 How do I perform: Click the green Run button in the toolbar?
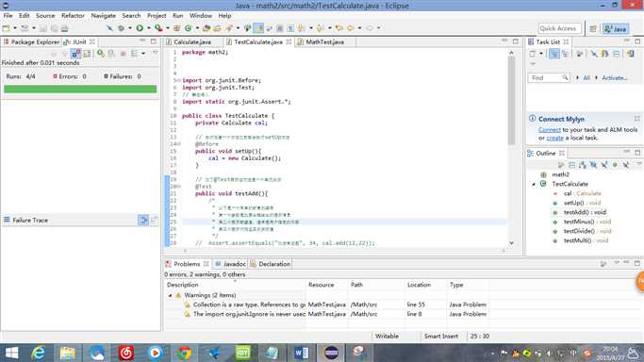click(x=140, y=28)
